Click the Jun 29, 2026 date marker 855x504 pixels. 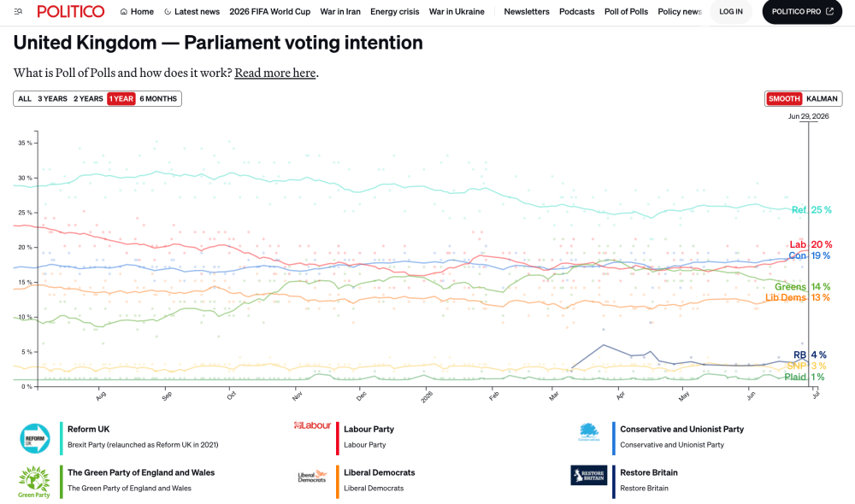(808, 116)
